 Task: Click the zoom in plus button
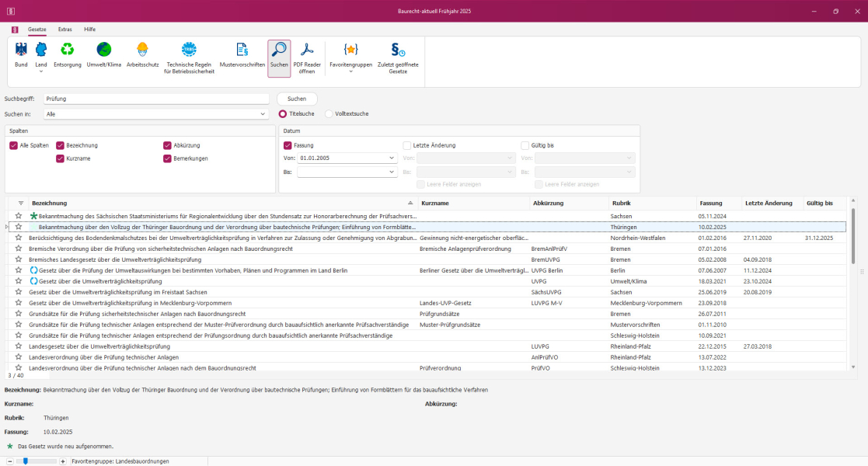(62, 461)
